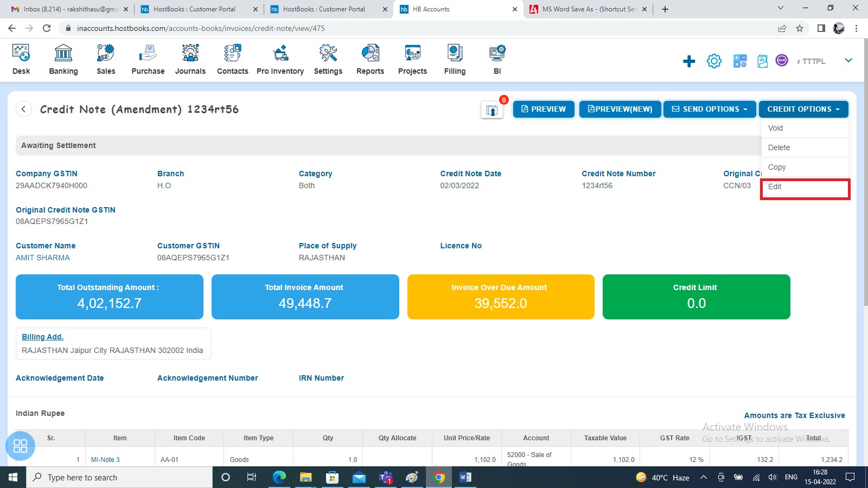Click the purple NEW badge icon
The image size is (868, 488).
[x=782, y=60]
